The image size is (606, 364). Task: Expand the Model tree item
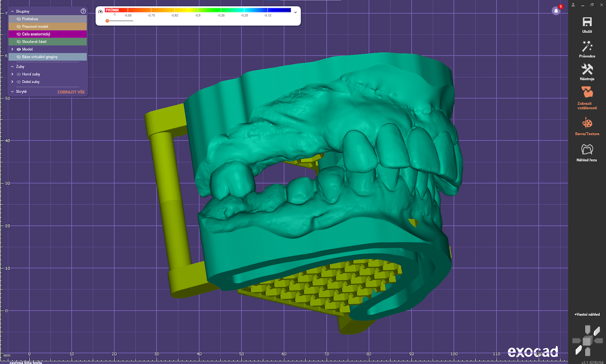point(13,49)
